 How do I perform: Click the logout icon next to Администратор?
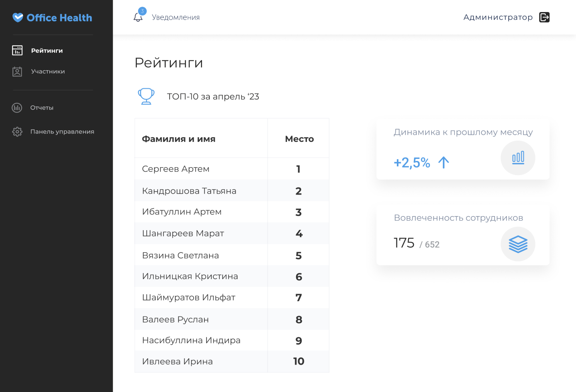544,17
